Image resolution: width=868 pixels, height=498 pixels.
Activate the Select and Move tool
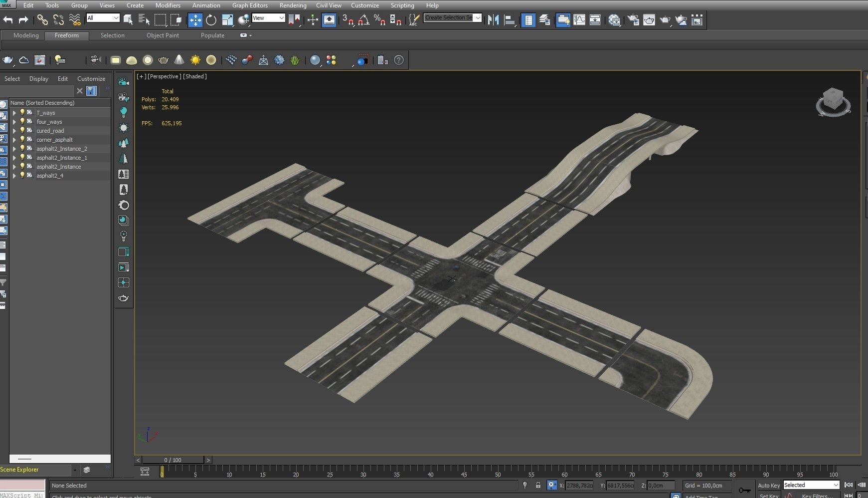pyautogui.click(x=195, y=20)
